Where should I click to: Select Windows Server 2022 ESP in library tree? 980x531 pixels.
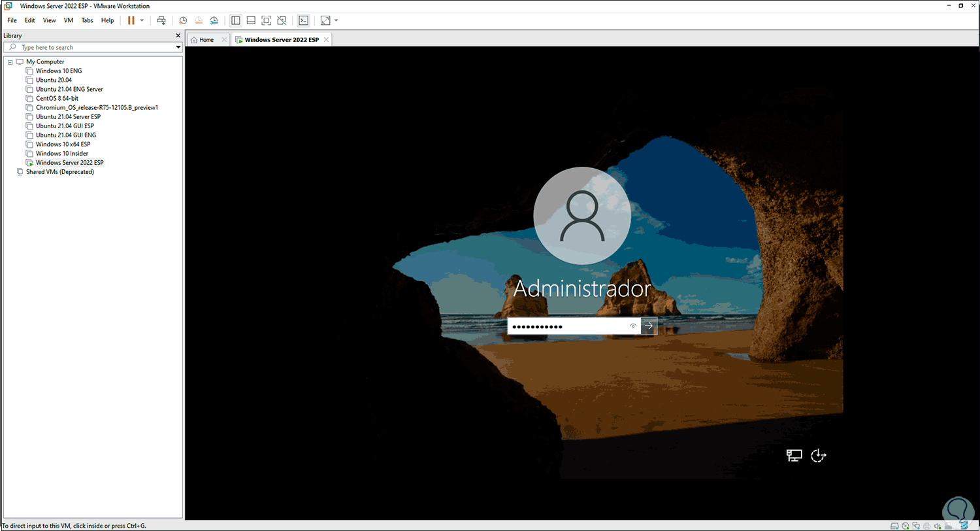pos(70,162)
